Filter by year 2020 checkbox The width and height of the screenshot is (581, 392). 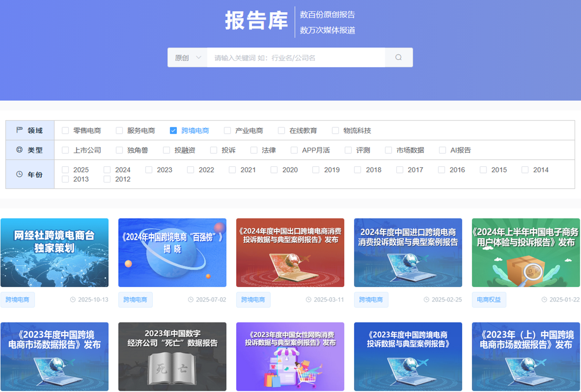[274, 170]
